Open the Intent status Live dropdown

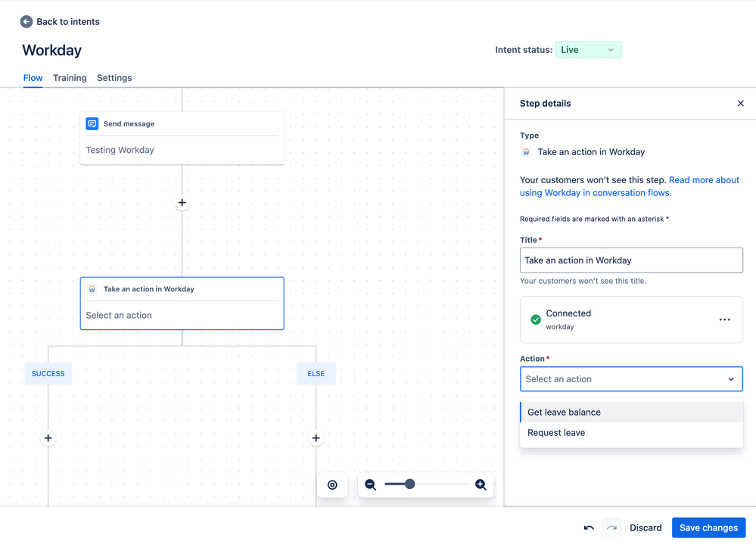tap(588, 50)
